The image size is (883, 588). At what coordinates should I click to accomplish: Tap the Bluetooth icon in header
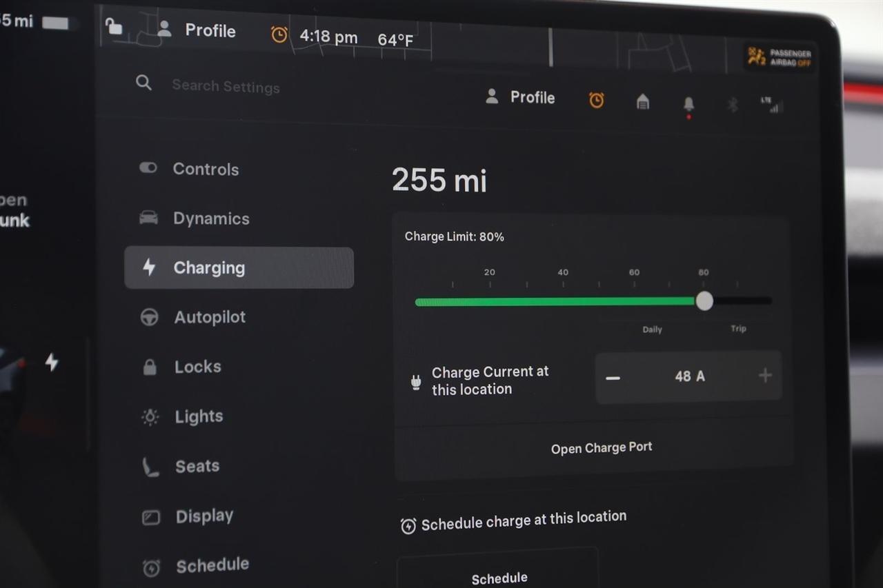733,105
